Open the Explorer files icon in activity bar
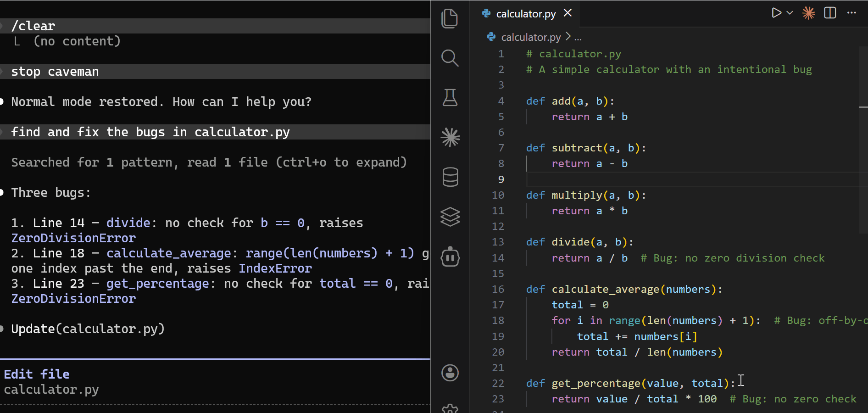 tap(450, 18)
